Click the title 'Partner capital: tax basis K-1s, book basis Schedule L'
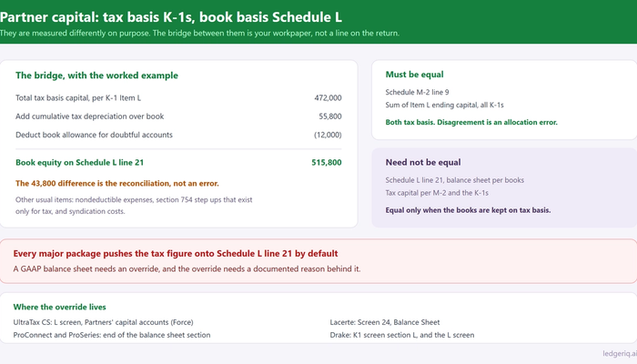Screen dimensions: 637x364 171,17
